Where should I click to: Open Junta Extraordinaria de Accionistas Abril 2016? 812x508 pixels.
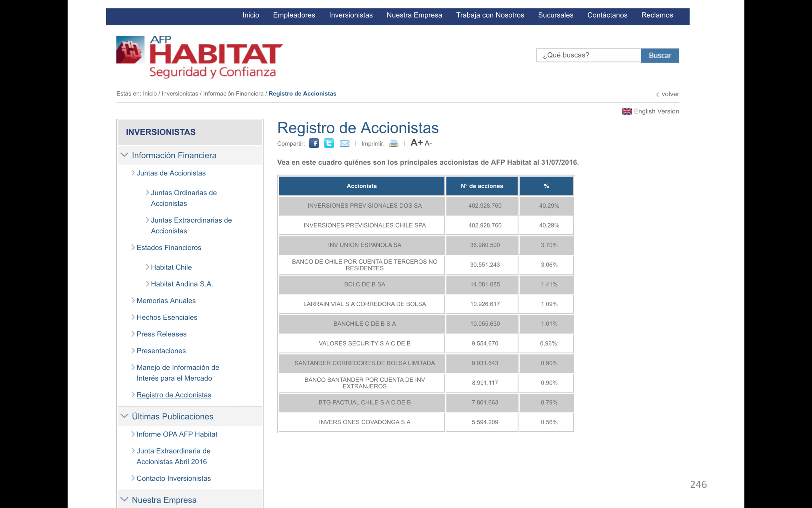click(x=173, y=456)
